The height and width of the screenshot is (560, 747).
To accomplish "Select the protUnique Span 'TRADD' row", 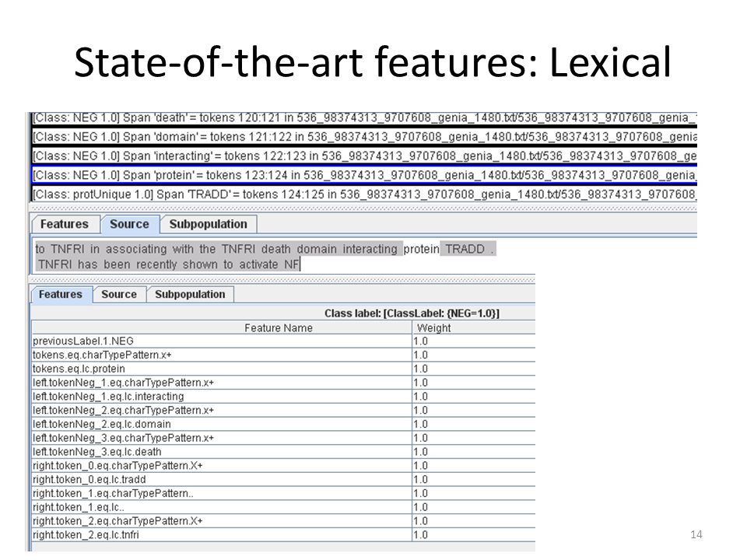I will point(364,194).
